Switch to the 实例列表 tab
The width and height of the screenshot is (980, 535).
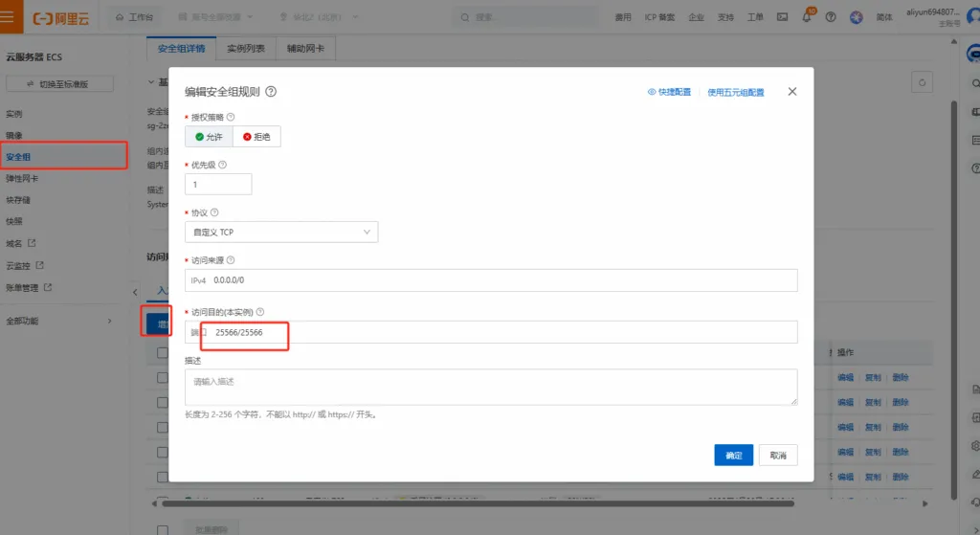(x=246, y=49)
